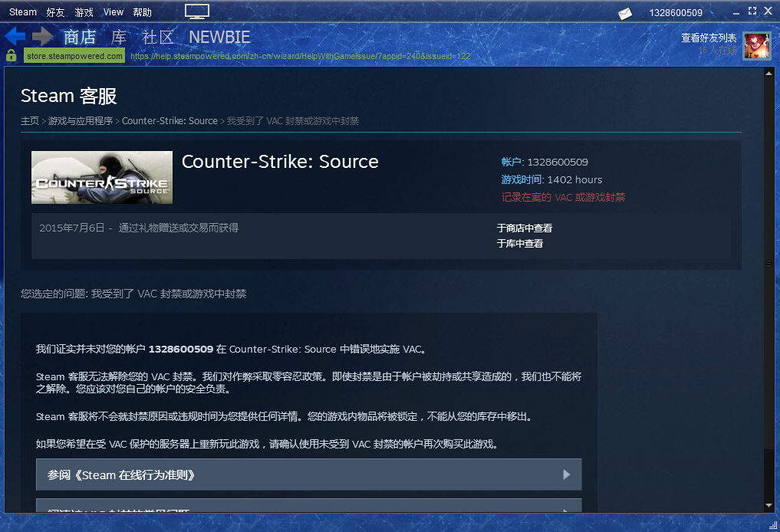Click the Big Picture mode monitor icon

pos(197,11)
